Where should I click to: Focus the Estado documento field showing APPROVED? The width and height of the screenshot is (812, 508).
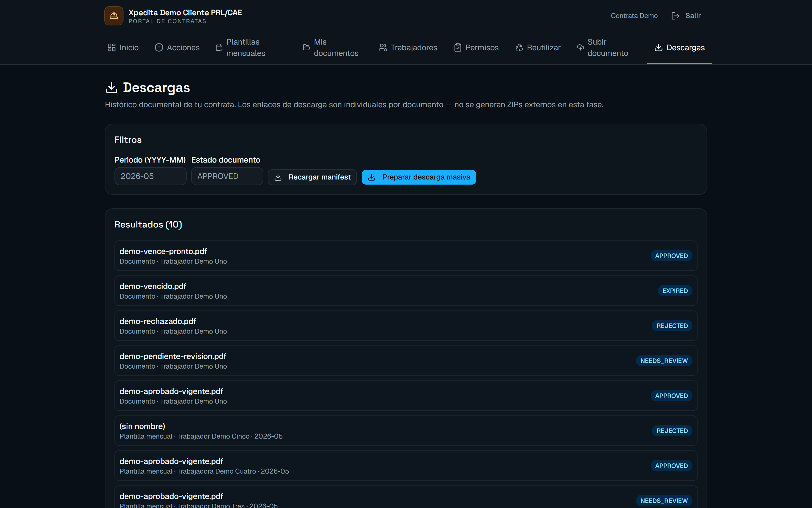227,176
